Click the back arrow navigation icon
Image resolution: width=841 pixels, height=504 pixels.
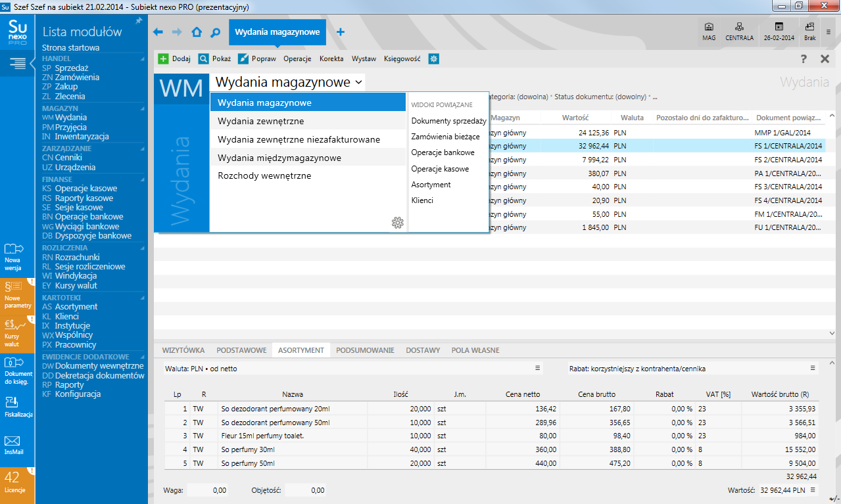[x=158, y=32]
